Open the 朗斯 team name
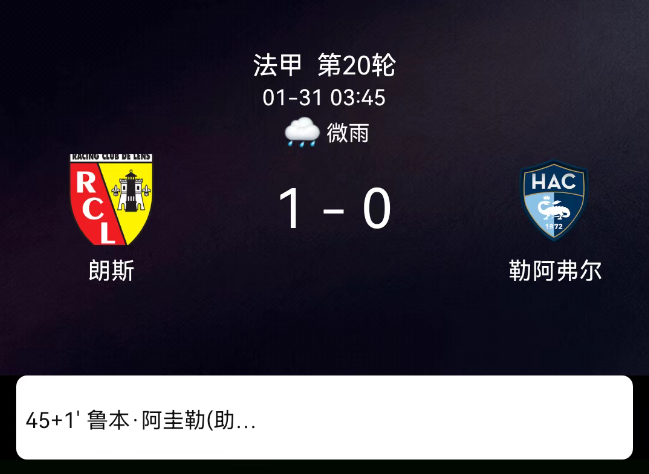 (111, 271)
